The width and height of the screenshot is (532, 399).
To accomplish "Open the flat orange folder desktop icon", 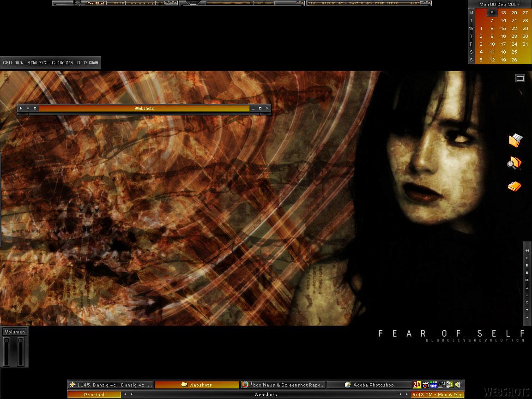I will coord(514,186).
